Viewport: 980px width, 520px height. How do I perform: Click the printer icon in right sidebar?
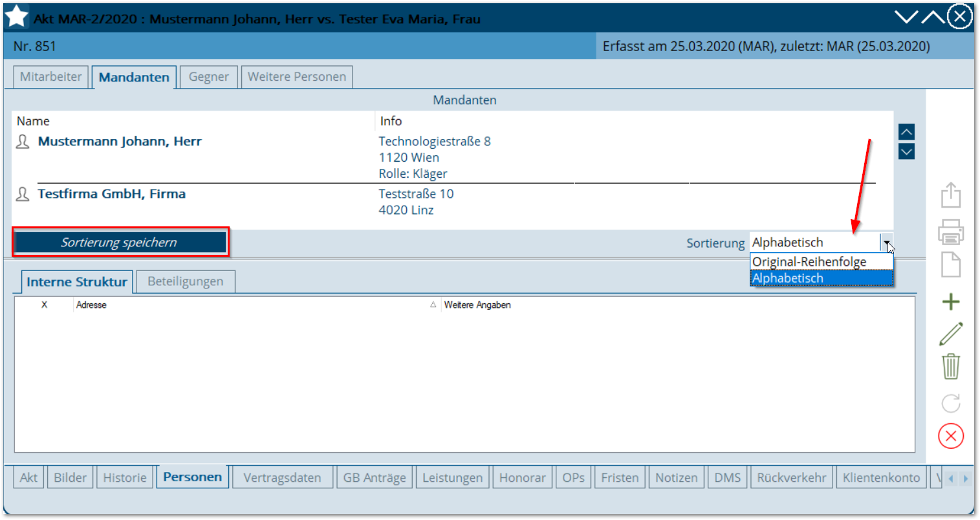click(951, 232)
